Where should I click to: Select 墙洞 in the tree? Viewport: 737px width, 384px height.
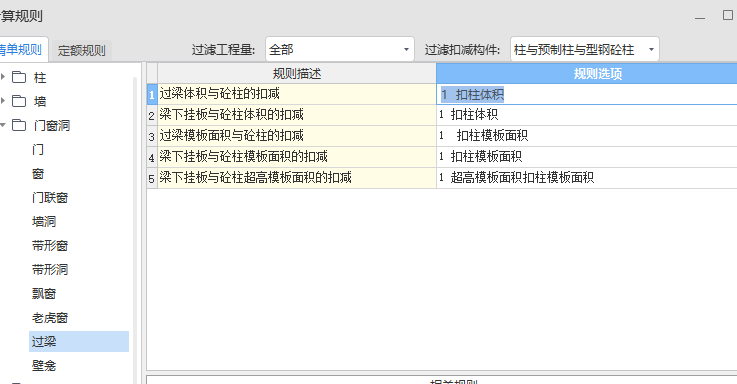[44, 221]
